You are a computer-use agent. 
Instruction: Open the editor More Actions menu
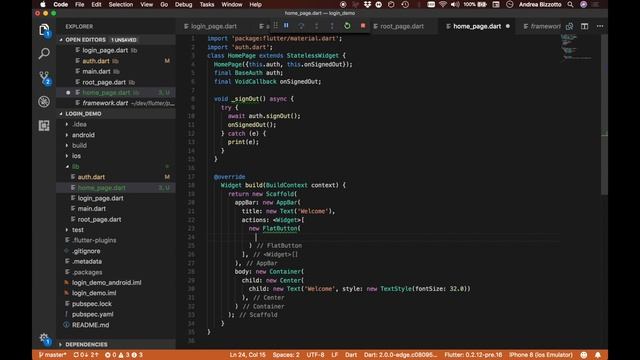pos(600,26)
